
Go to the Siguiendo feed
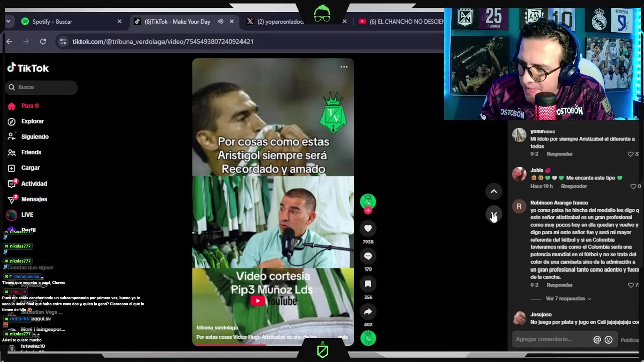35,137
